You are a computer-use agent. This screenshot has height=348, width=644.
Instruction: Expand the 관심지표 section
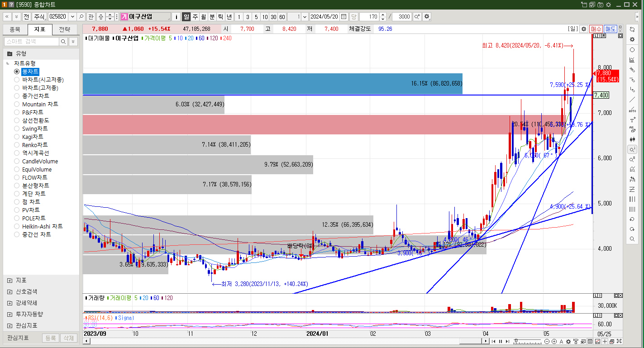point(10,325)
